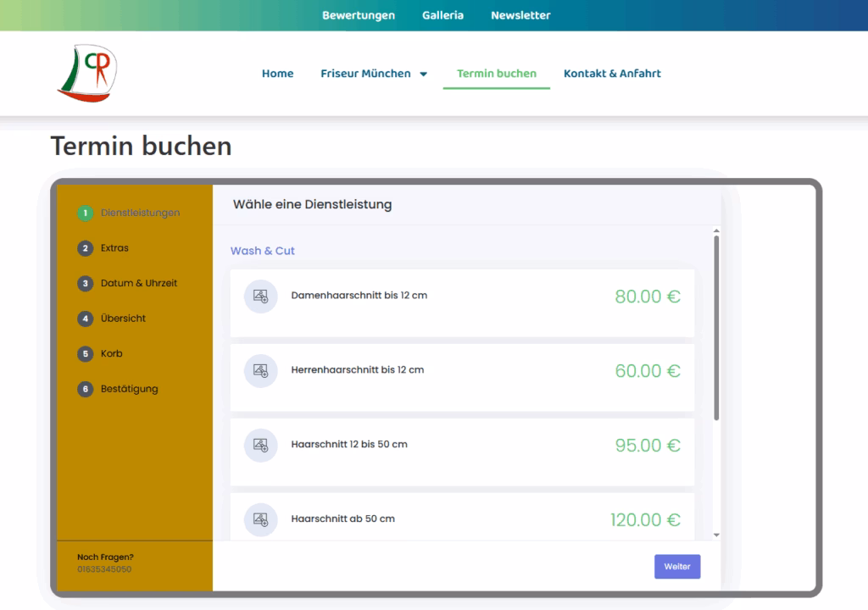This screenshot has width=868, height=610.
Task: Click the image icon for Haarschnitt 12 bis 50 cm
Action: tap(261, 445)
